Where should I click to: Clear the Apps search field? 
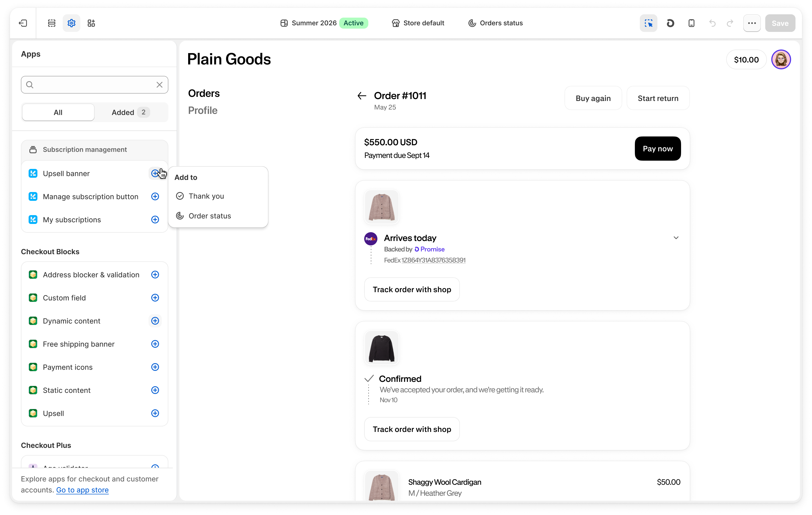(x=160, y=85)
